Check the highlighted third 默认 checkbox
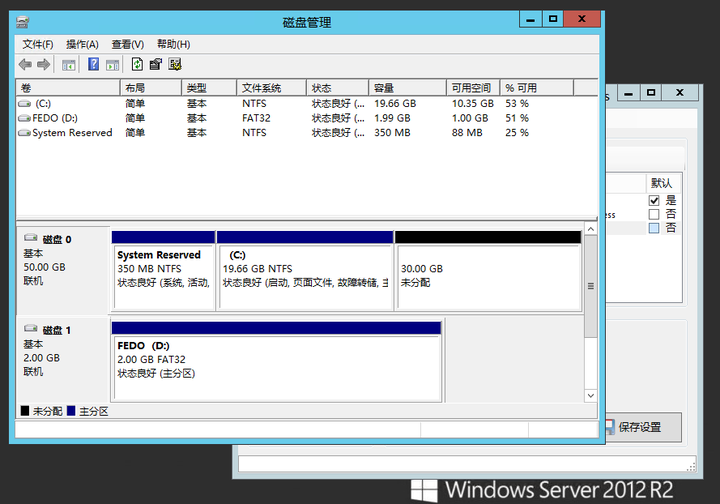Viewport: 720px width, 504px height. 654,228
